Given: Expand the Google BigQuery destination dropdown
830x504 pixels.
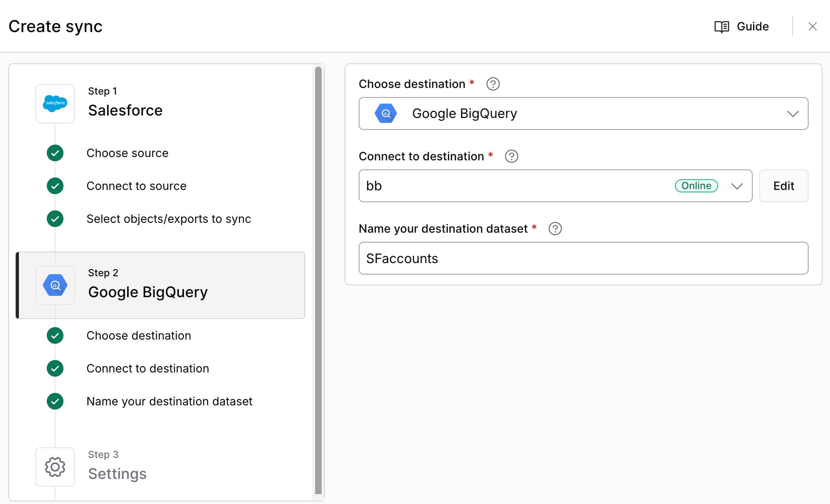Looking at the screenshot, I should tap(583, 113).
